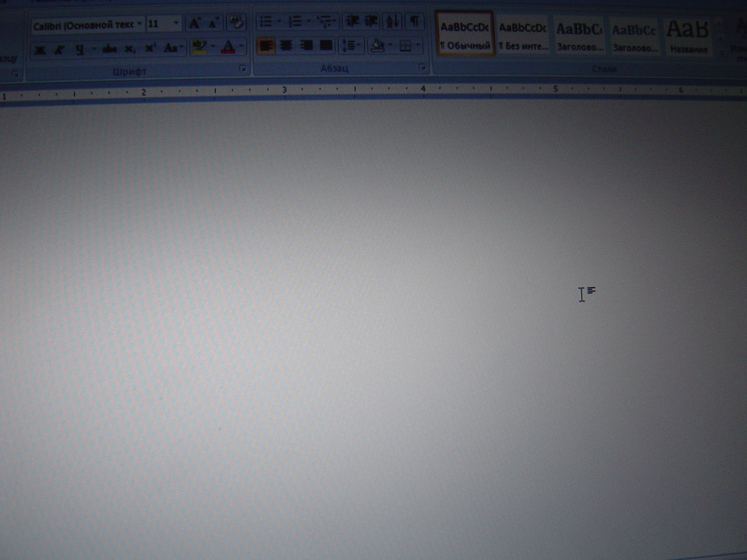Open the Шрифт dialog launcher

[x=243, y=69]
